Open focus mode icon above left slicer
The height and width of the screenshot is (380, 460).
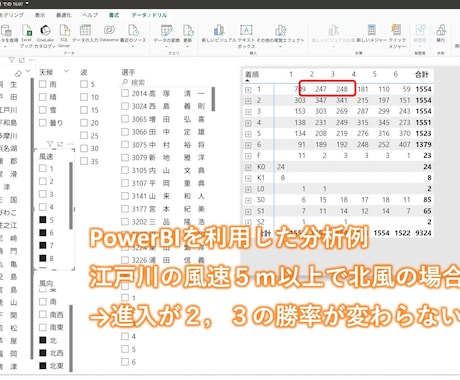pyautogui.click(x=22, y=60)
